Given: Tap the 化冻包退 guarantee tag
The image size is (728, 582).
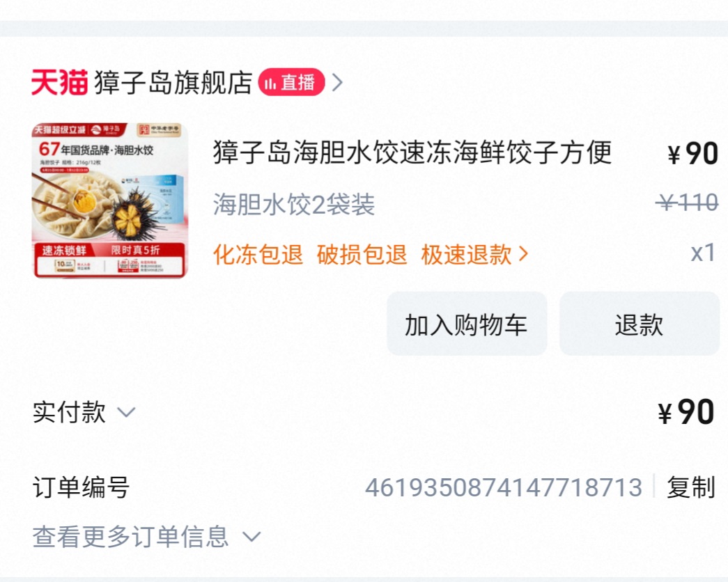Looking at the screenshot, I should pos(258,254).
